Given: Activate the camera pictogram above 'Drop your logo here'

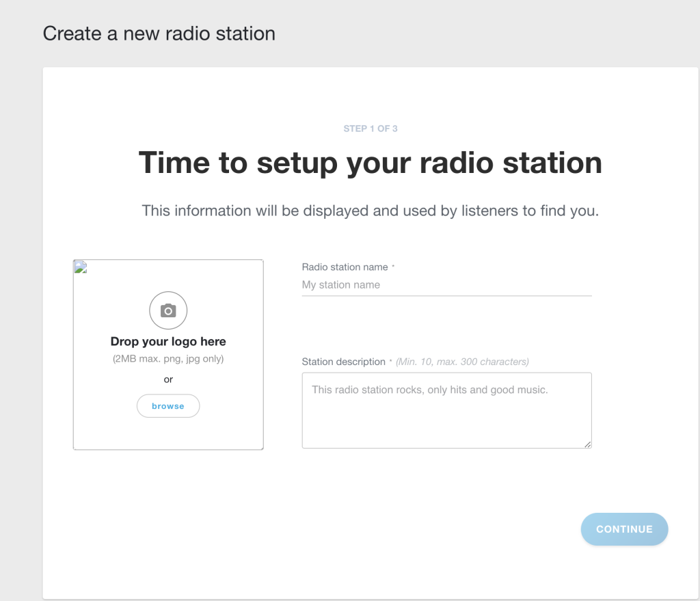Looking at the screenshot, I should (x=168, y=310).
